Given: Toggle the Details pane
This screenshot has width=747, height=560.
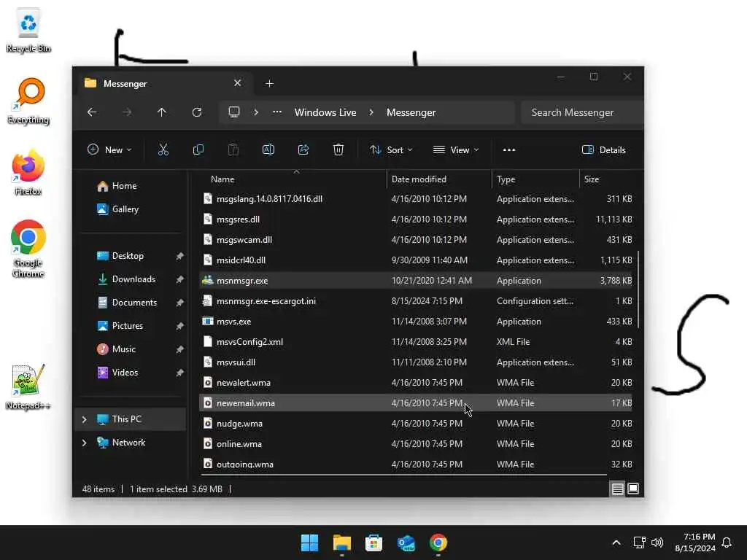Looking at the screenshot, I should [603, 149].
